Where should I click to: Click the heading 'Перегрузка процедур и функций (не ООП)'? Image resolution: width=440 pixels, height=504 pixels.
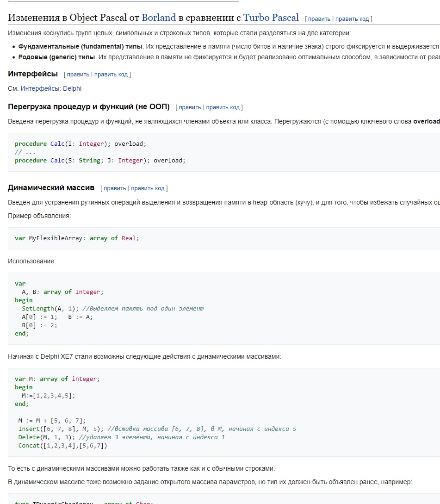click(x=89, y=107)
